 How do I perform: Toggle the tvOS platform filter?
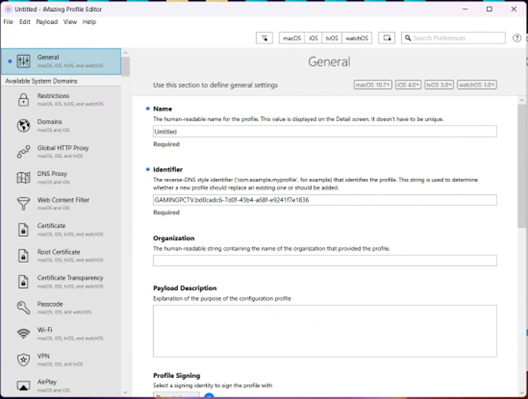tap(332, 38)
